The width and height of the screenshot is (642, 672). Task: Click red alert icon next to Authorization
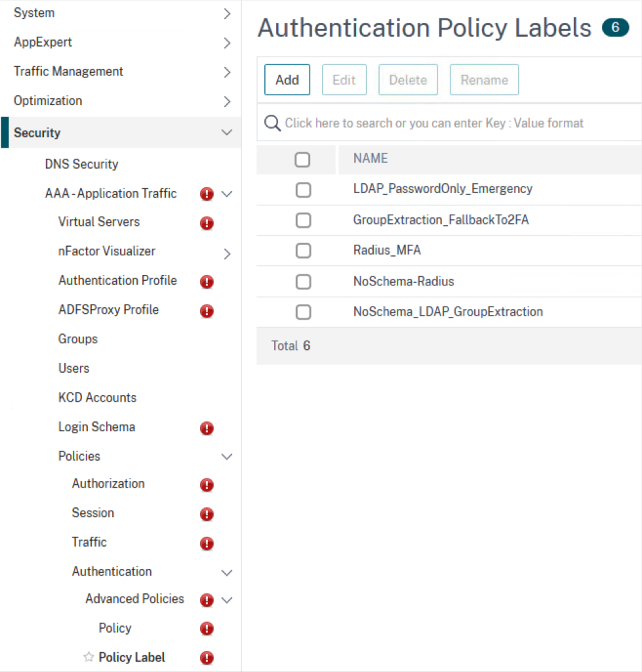point(207,485)
